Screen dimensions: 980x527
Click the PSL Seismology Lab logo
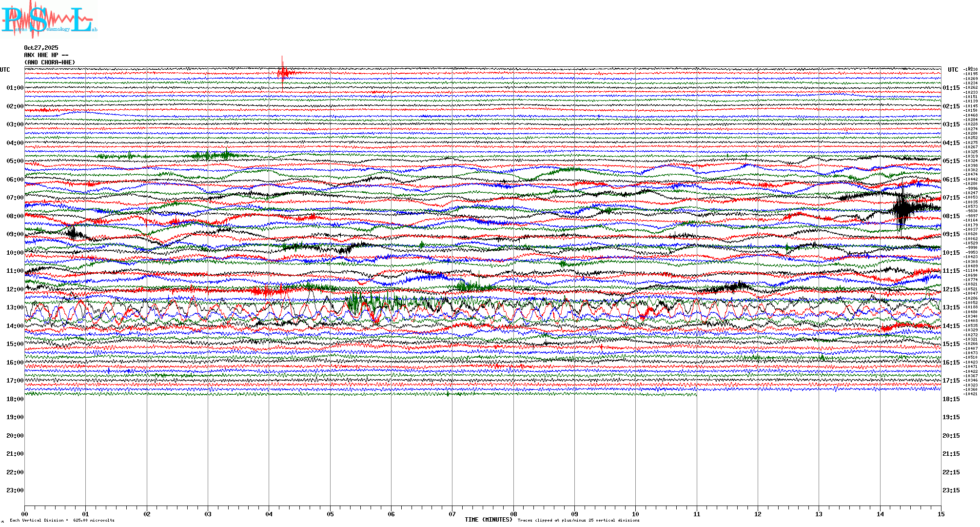coord(48,20)
